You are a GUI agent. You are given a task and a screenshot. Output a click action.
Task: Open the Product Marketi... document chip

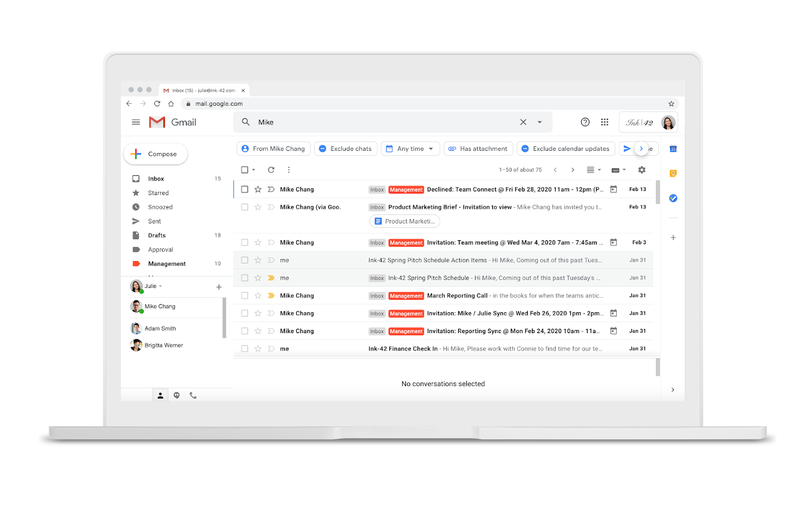pyautogui.click(x=405, y=221)
